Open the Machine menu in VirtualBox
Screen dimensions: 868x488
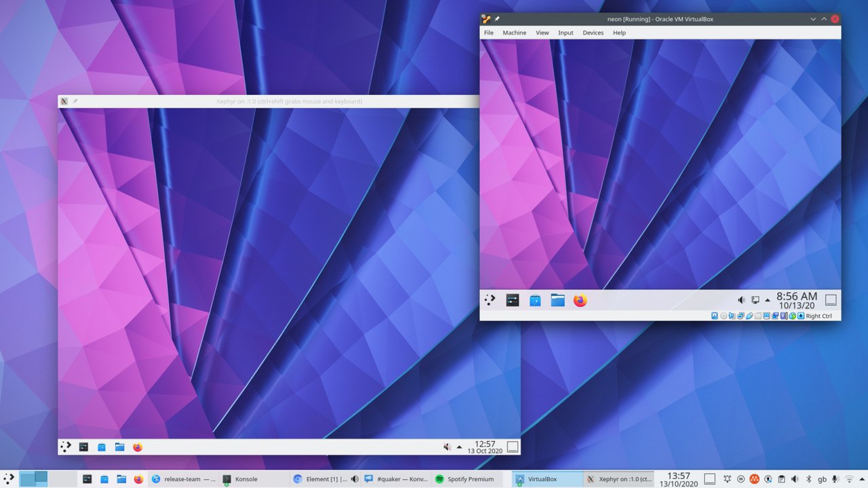[x=514, y=33]
